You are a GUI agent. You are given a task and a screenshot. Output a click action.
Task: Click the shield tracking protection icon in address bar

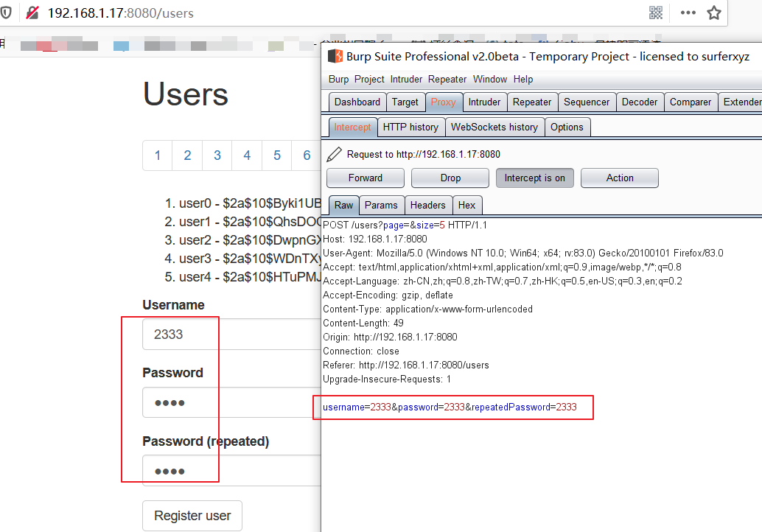(x=5, y=13)
